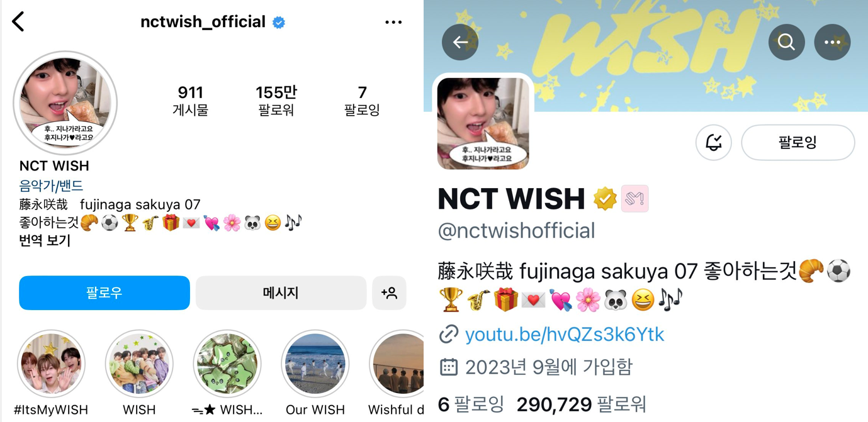
Task: Tap the Instagram back chevron
Action: tap(18, 22)
